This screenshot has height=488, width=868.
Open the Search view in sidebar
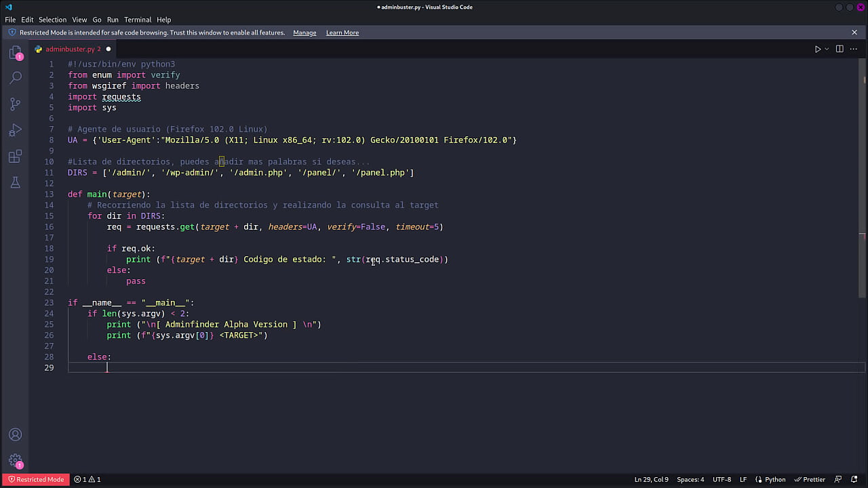tap(15, 78)
